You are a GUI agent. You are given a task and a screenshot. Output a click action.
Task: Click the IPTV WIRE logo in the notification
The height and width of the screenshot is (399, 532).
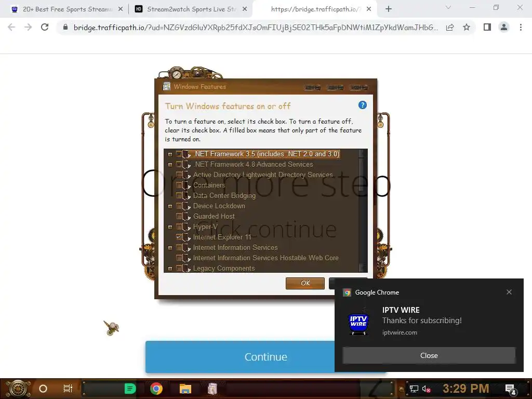358,322
